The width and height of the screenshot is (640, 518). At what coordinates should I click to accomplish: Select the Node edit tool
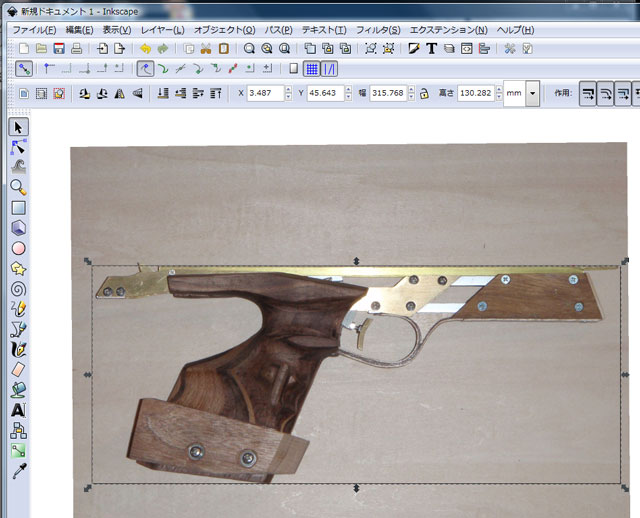tap(18, 147)
